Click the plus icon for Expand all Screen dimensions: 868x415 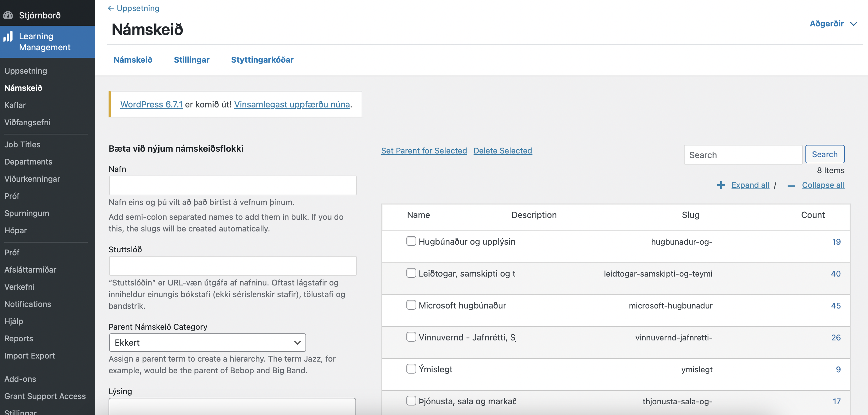tap(721, 185)
